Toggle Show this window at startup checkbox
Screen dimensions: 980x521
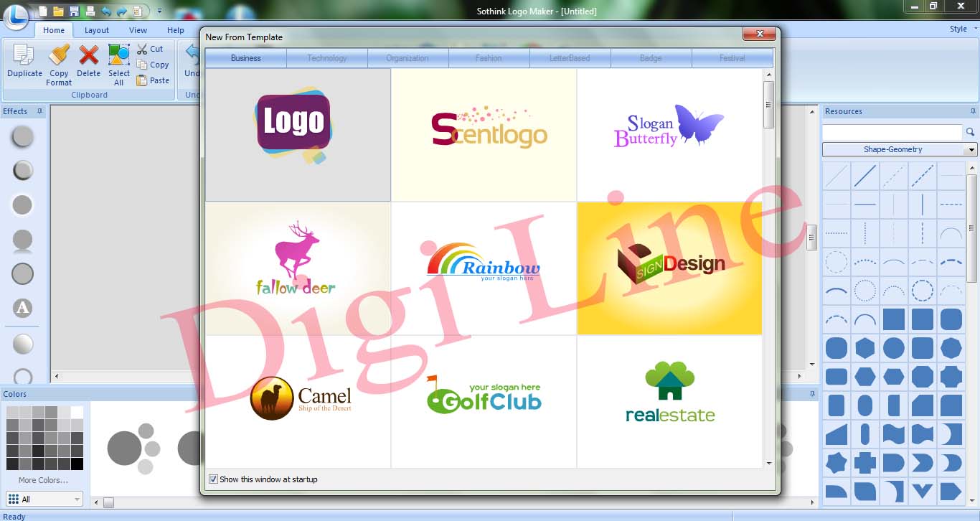(213, 479)
